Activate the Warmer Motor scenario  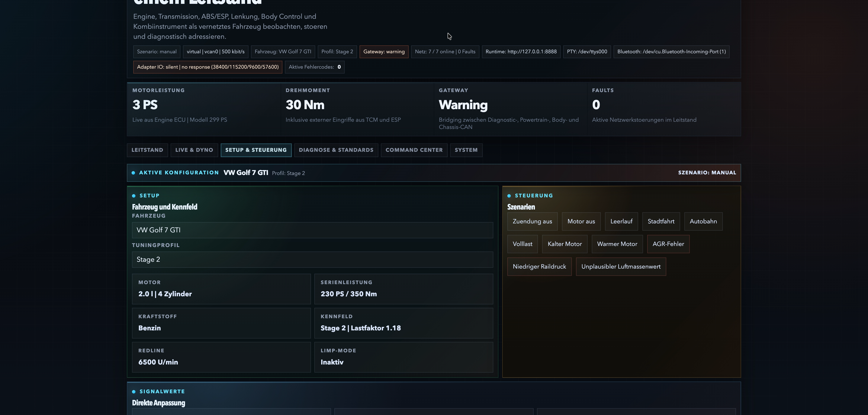(x=617, y=244)
